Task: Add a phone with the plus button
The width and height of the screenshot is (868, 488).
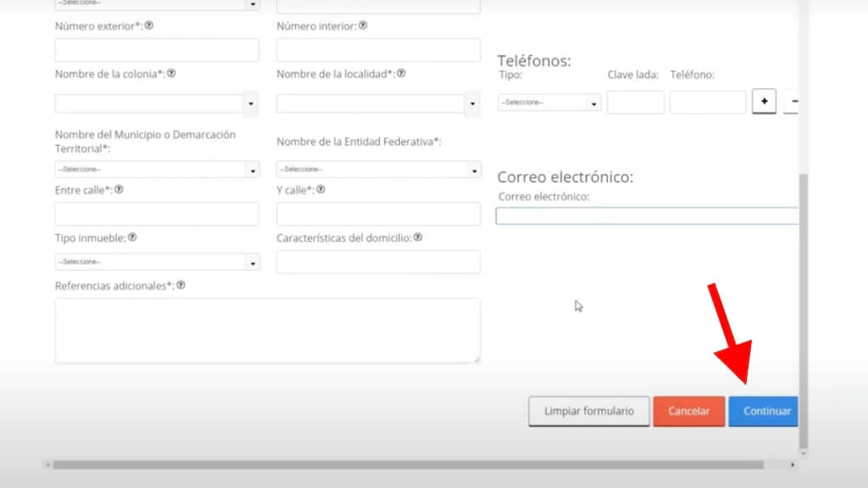Action: [764, 103]
